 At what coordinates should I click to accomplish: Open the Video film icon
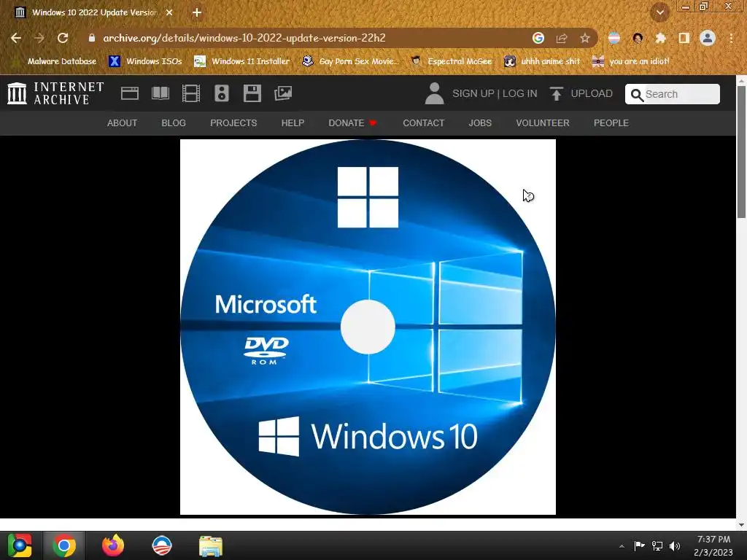pyautogui.click(x=191, y=93)
